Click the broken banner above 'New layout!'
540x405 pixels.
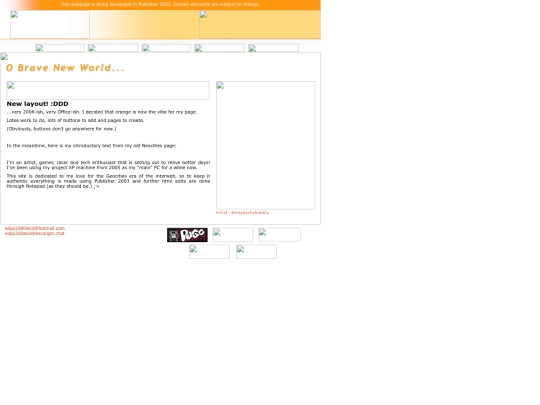point(108,91)
